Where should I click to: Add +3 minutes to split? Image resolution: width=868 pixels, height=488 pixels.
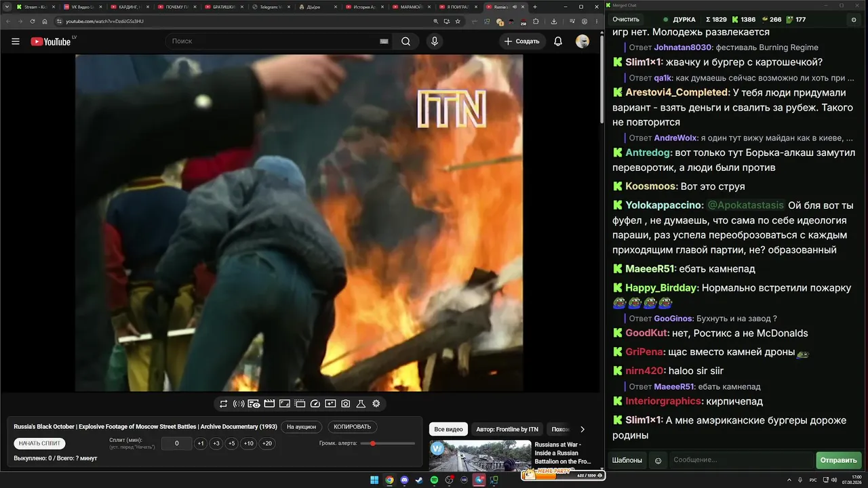[x=216, y=443]
